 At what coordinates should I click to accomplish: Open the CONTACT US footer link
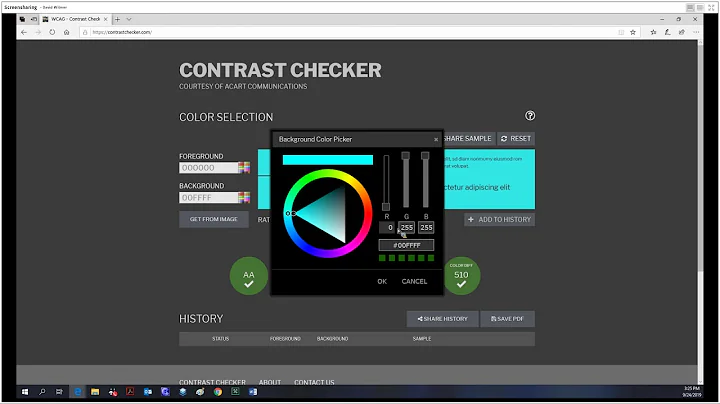click(314, 382)
